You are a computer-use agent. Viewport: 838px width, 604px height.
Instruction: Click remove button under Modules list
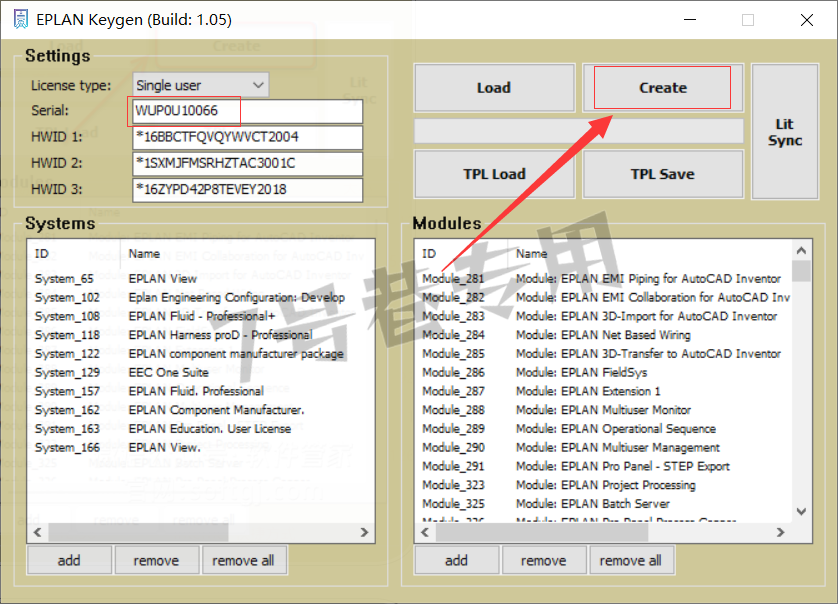544,560
